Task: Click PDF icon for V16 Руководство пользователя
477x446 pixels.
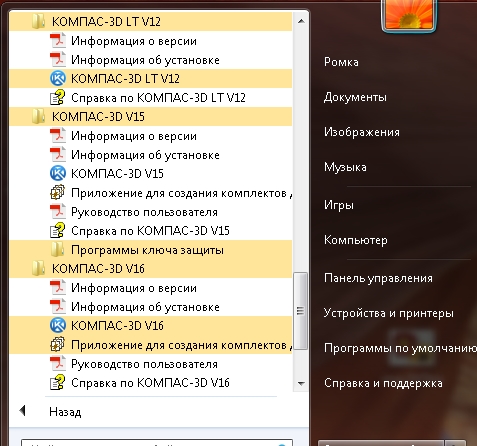Action: click(x=58, y=364)
